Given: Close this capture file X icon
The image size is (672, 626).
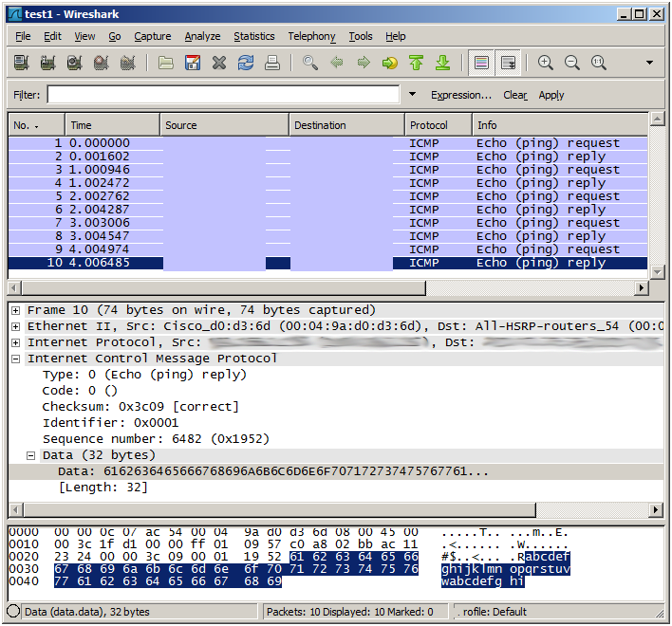Looking at the screenshot, I should [x=219, y=63].
